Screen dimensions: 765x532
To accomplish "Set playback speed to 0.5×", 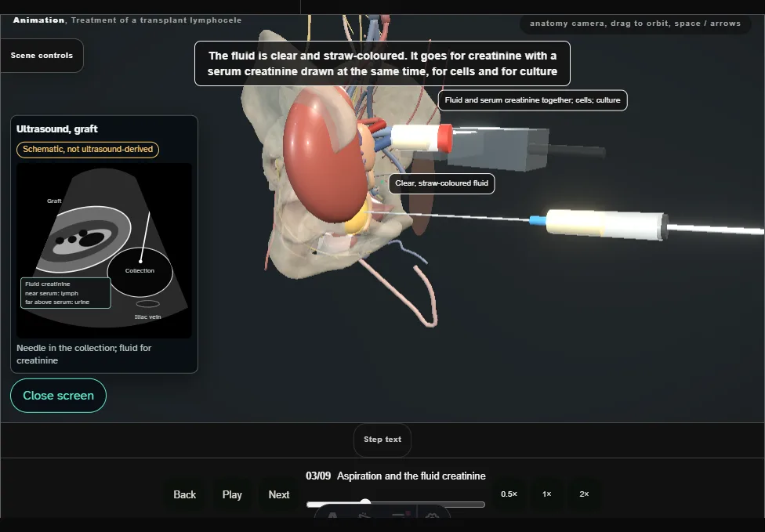I will (x=509, y=494).
